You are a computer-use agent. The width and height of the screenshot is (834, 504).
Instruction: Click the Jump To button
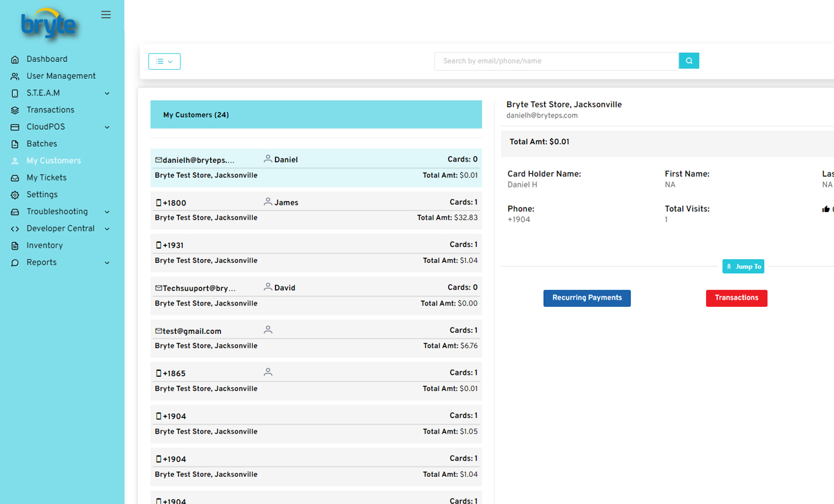[743, 266]
